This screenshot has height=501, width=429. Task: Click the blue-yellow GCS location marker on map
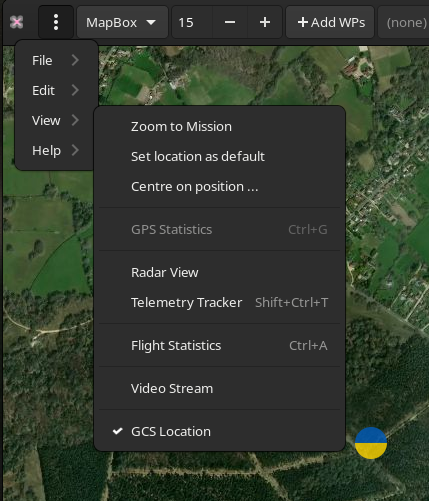click(x=371, y=443)
